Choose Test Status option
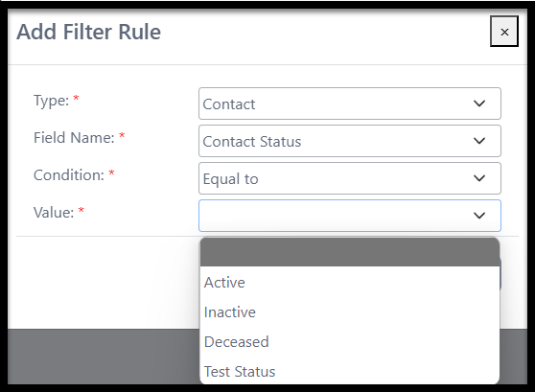535x392 pixels. tap(350, 371)
